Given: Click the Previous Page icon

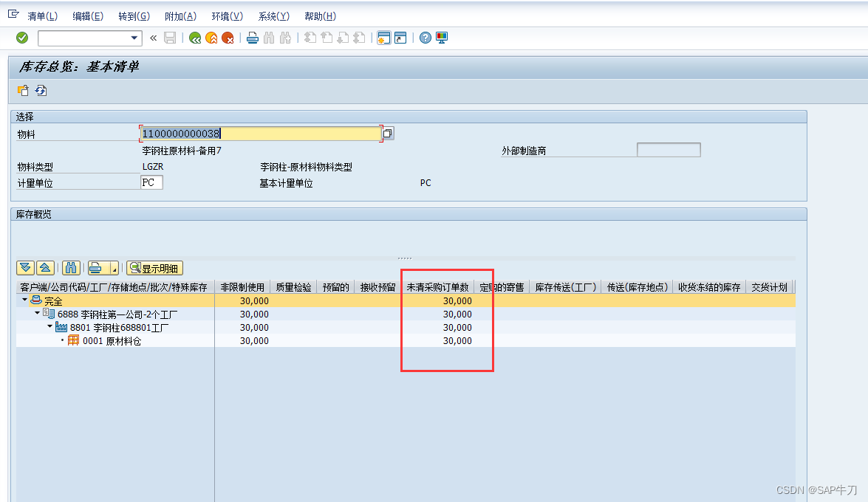Looking at the screenshot, I should 327,38.
